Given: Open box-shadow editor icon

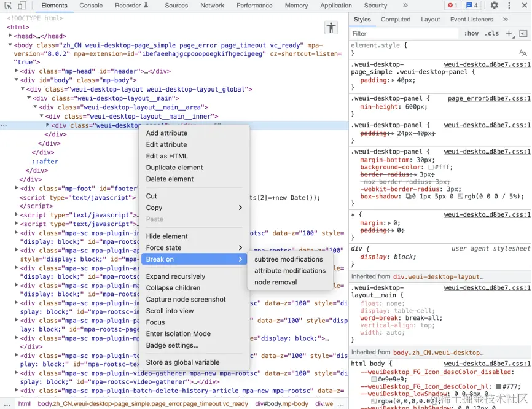Looking at the screenshot, I should [x=409, y=197].
